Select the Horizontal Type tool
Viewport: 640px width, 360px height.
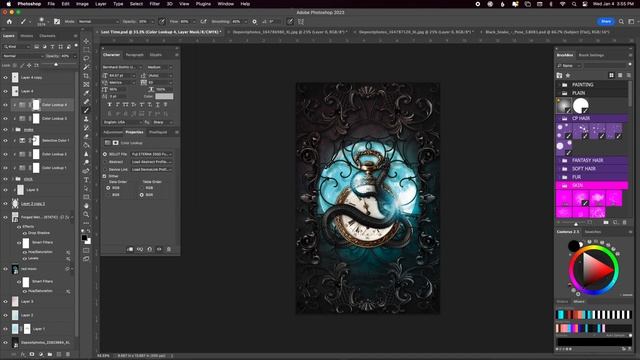(x=86, y=180)
